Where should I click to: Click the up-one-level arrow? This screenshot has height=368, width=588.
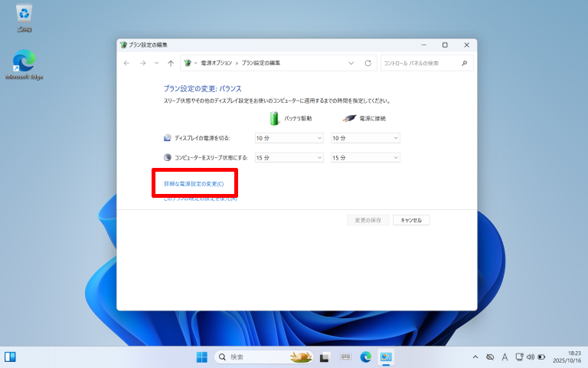[x=170, y=63]
